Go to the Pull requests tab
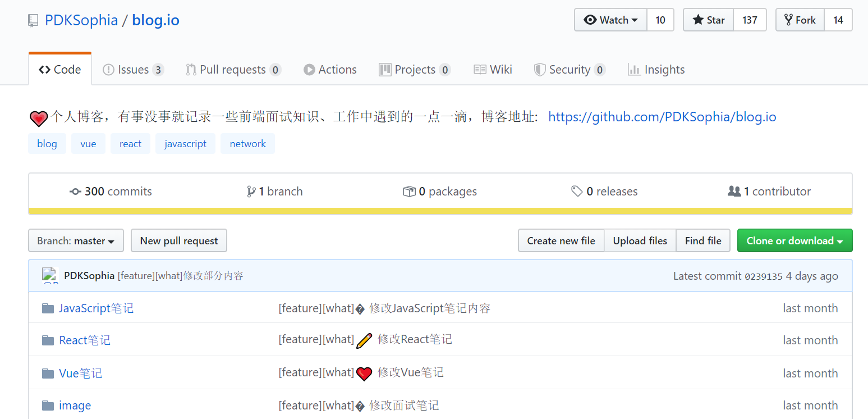This screenshot has width=868, height=419. tap(233, 70)
